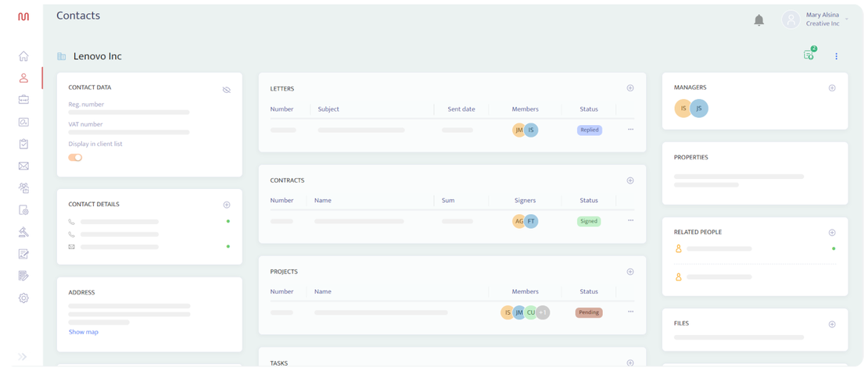The image size is (868, 371).
Task: Open the group of people sidebar icon
Action: pyautogui.click(x=23, y=188)
